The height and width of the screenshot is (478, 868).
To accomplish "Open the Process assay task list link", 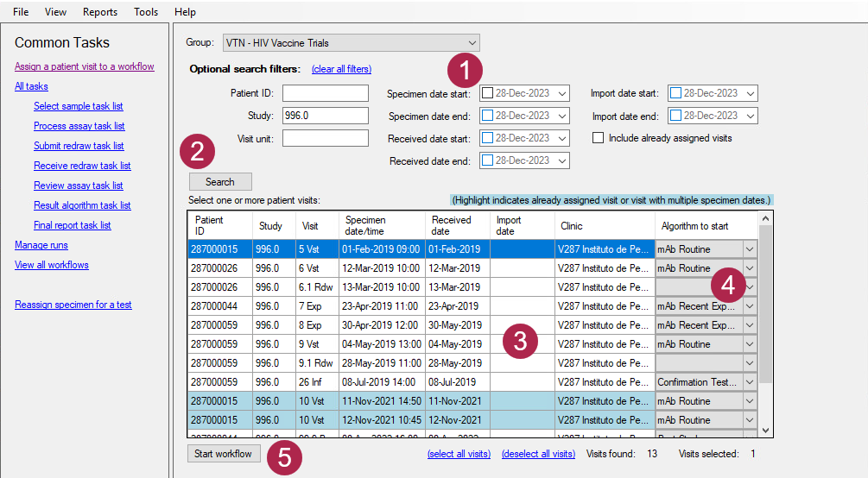I will 79,126.
